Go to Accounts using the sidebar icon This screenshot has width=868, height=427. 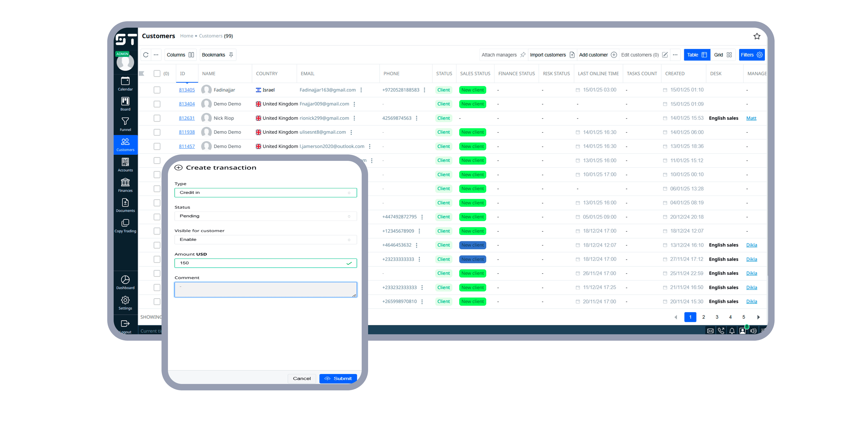(x=125, y=165)
